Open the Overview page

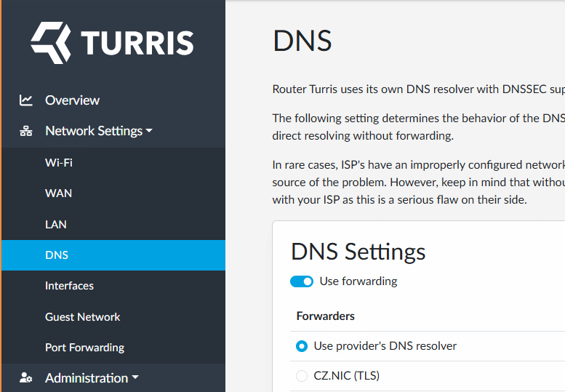[x=72, y=100]
